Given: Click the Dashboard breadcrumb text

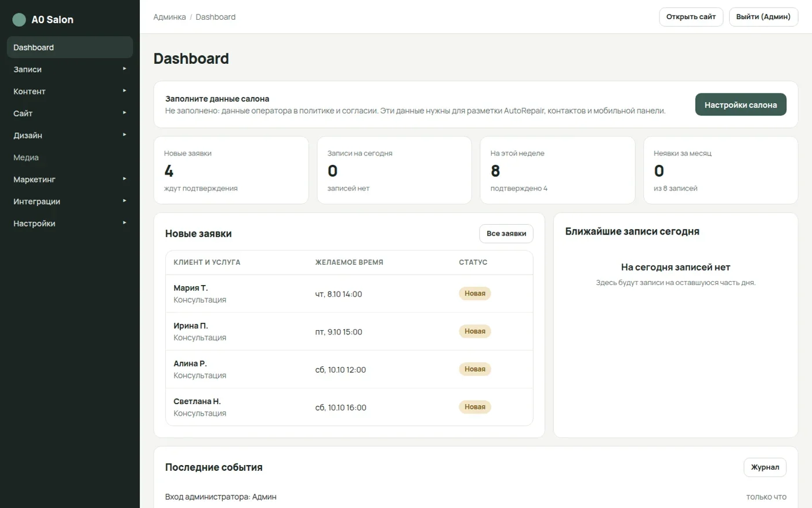Looking at the screenshot, I should tap(216, 17).
